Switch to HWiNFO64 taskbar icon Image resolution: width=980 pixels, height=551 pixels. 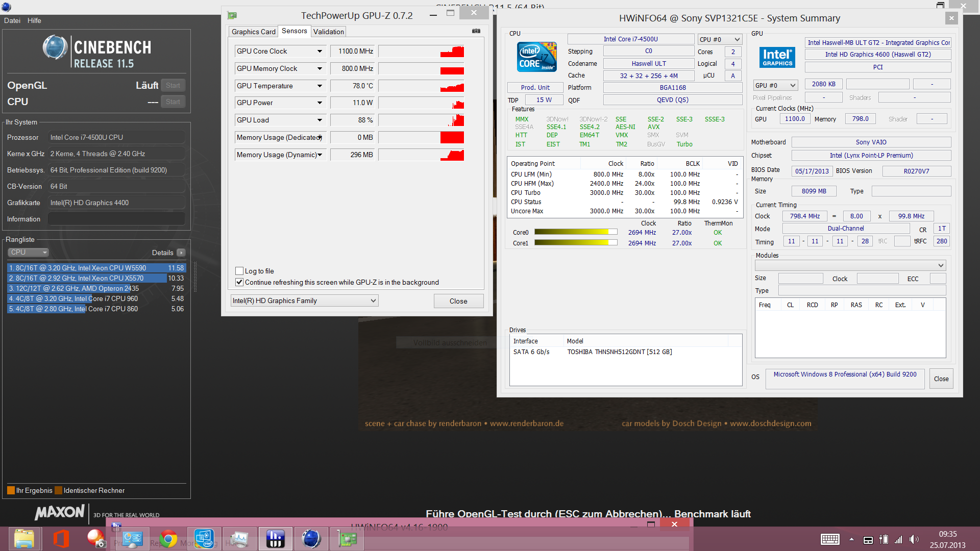(275, 539)
